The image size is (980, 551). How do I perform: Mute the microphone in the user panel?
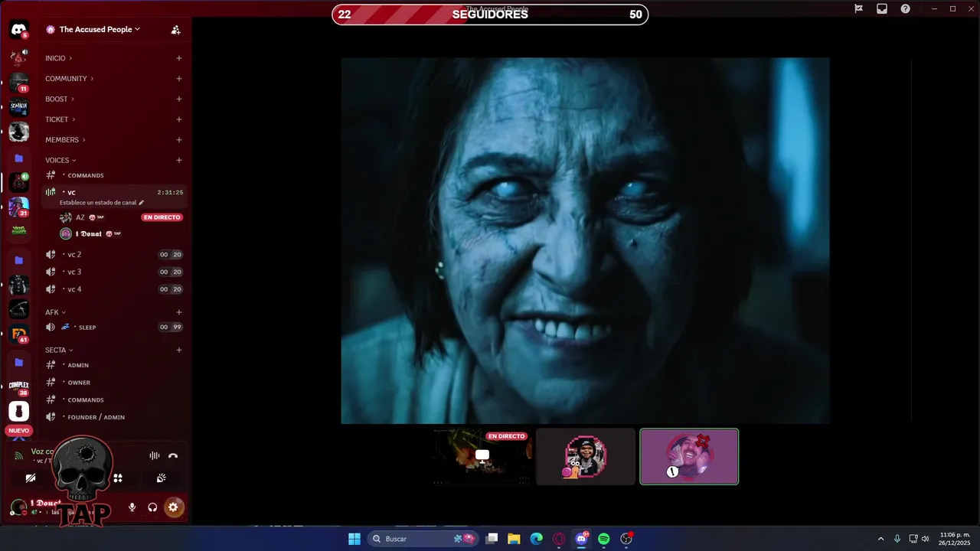(x=132, y=507)
